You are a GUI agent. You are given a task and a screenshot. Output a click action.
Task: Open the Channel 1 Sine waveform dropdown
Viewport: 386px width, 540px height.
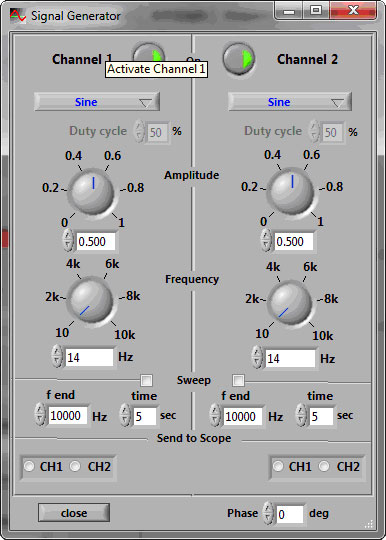click(97, 102)
